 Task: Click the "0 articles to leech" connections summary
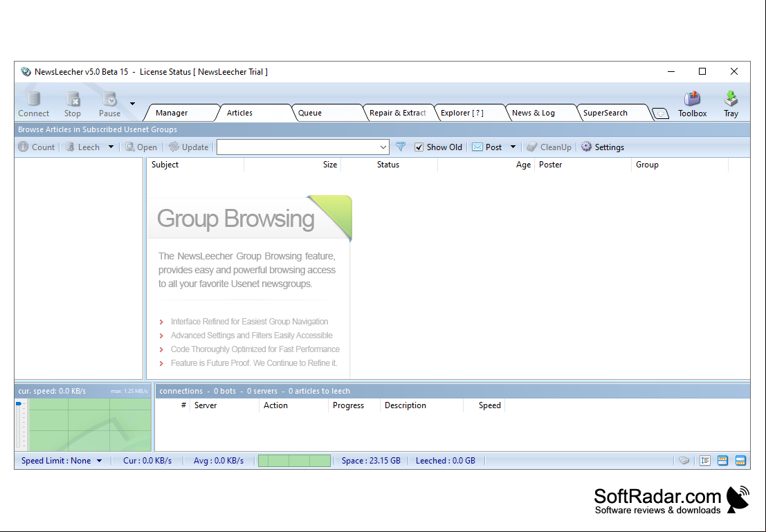[319, 391]
